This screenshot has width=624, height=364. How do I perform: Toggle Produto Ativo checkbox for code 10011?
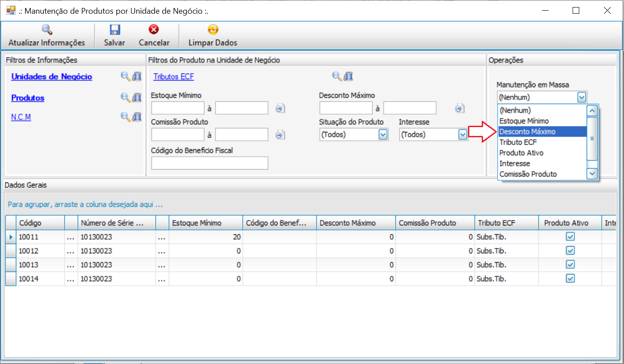coord(570,237)
